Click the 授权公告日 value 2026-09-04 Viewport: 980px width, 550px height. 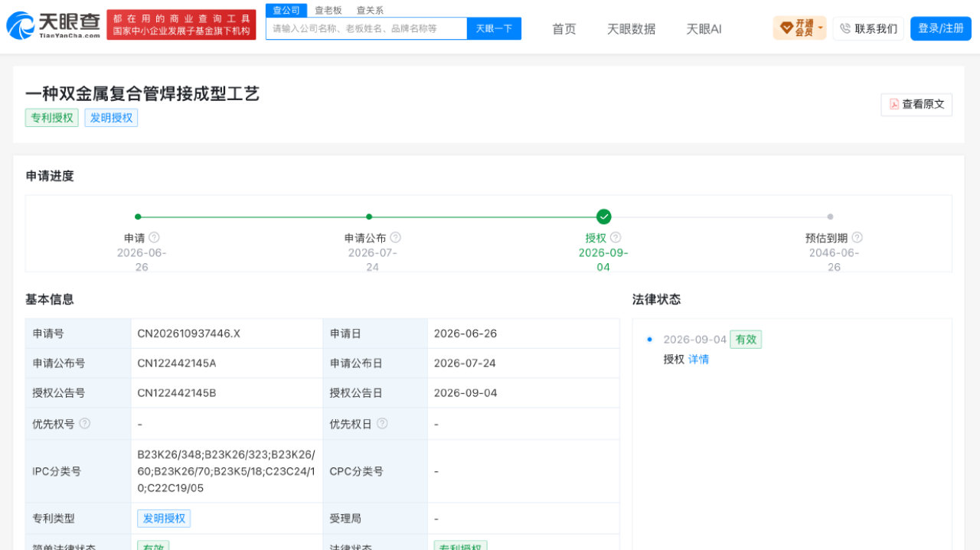coord(465,393)
